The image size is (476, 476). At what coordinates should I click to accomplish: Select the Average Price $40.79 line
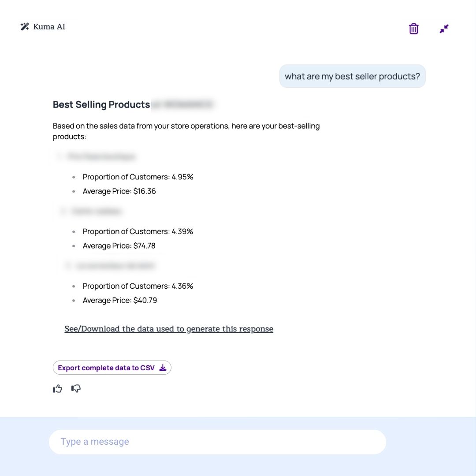pyautogui.click(x=119, y=301)
